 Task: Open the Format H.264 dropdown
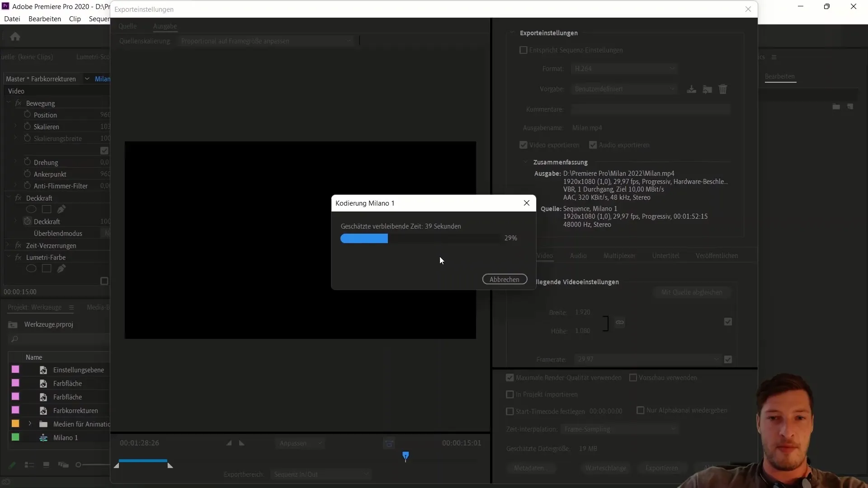623,69
